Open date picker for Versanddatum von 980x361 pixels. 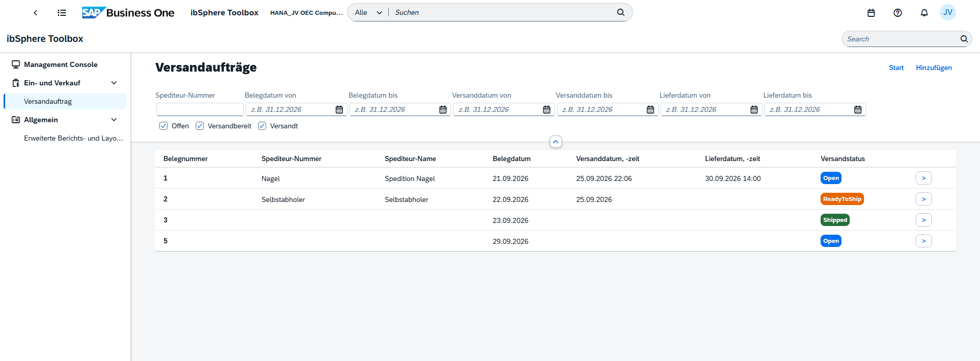pyautogui.click(x=547, y=109)
